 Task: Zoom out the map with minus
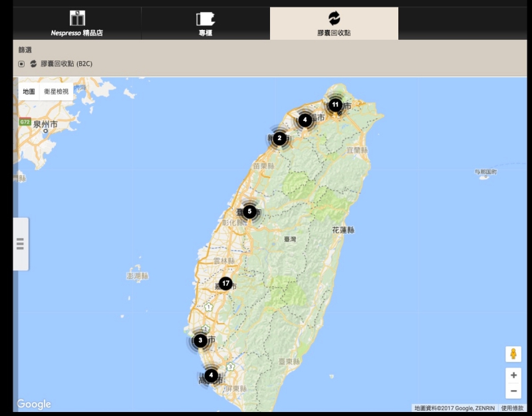(513, 391)
